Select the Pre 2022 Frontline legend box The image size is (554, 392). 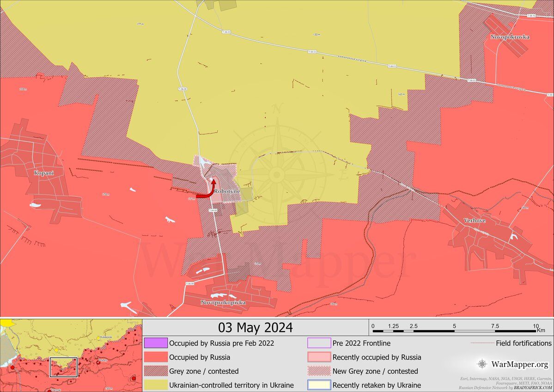point(319,343)
